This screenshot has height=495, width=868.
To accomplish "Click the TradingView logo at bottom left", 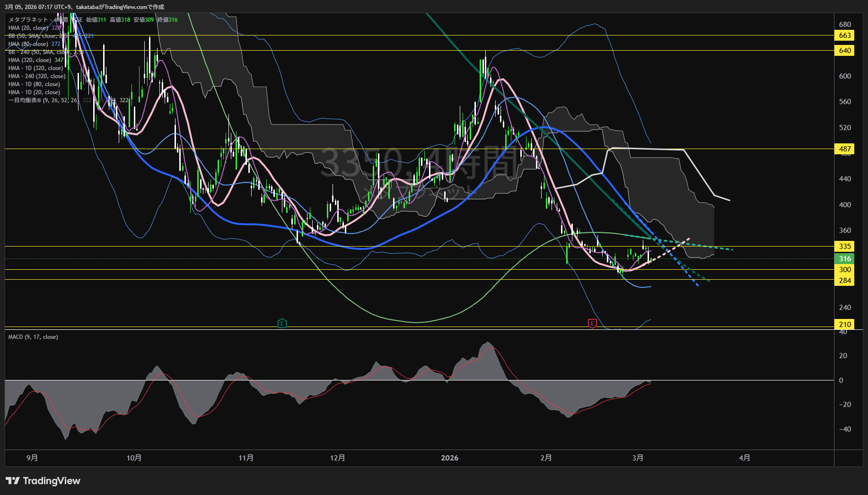I will coord(43,481).
